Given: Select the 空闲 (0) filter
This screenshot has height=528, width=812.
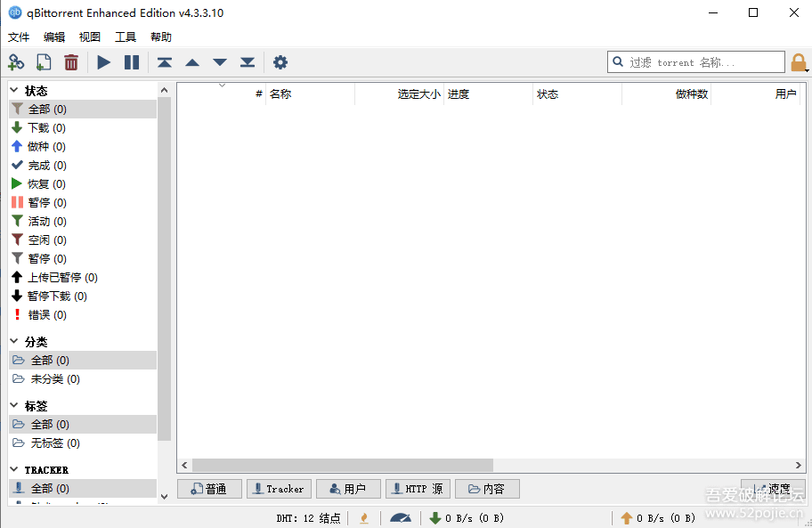Looking at the screenshot, I should (x=83, y=240).
